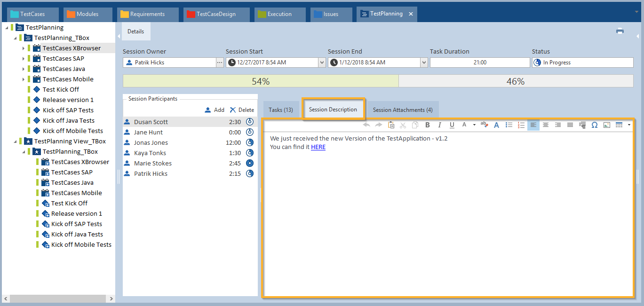
Task: Open the Session End date dropdown
Action: click(424, 63)
